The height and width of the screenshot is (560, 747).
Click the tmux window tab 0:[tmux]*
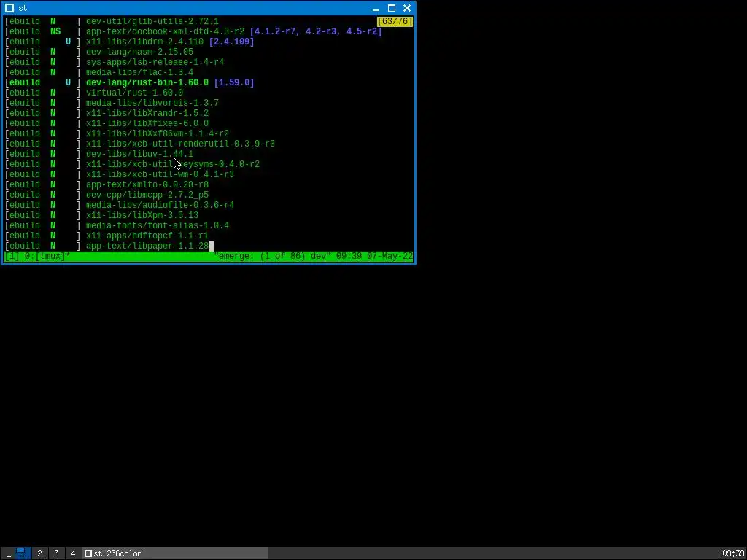pos(47,256)
